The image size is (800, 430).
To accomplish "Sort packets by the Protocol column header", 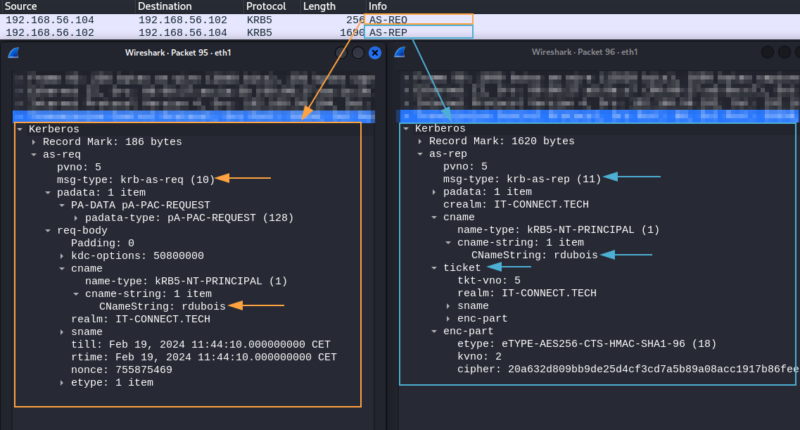I will point(266,6).
